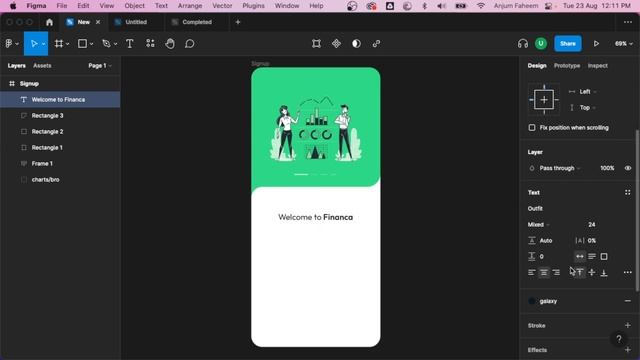This screenshot has height=360, width=640.
Task: Set text align right
Action: coord(556,272)
